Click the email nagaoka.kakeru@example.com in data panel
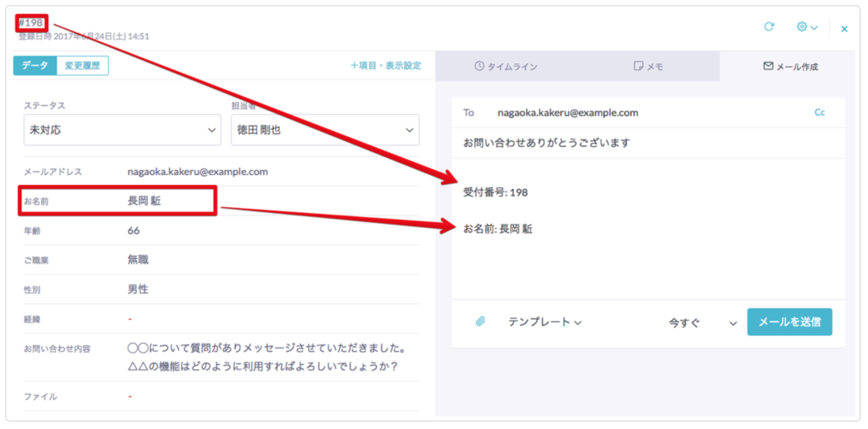Viewport: 868px width, 429px height. [197, 172]
